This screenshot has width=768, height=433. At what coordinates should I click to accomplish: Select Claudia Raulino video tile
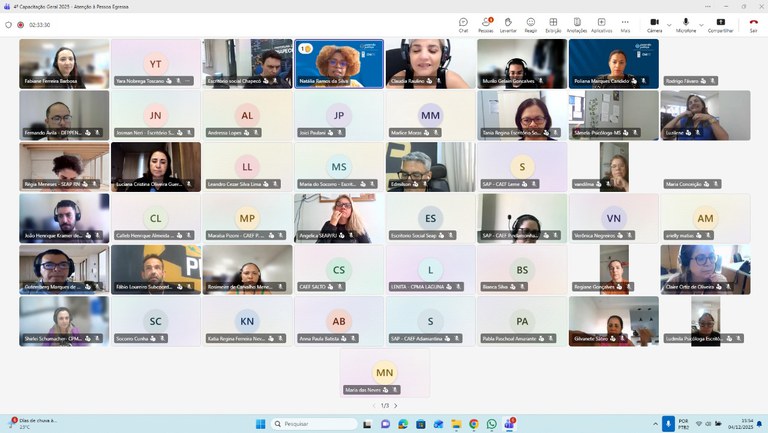click(431, 64)
